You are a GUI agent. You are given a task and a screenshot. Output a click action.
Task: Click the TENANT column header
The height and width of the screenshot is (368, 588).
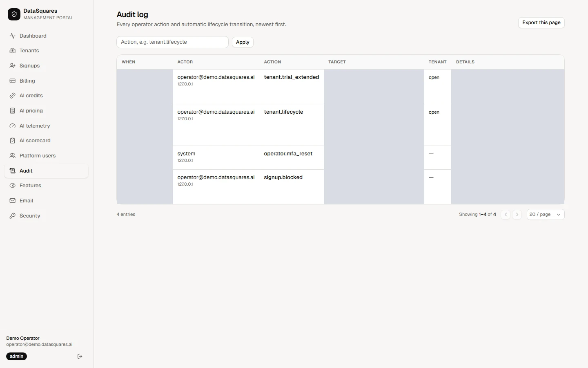click(438, 62)
